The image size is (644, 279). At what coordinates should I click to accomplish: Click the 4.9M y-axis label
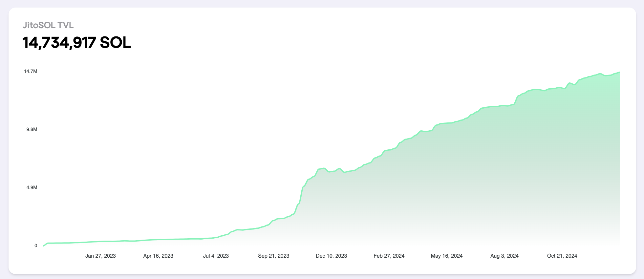coord(32,187)
